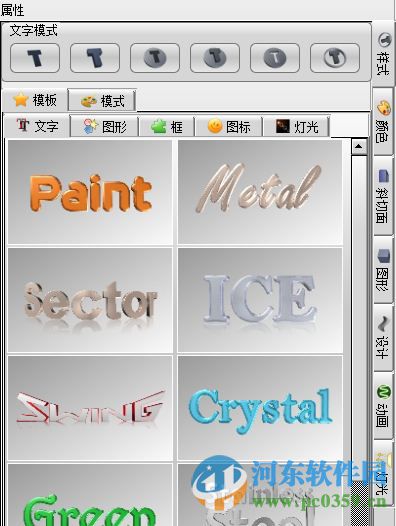Apply the orange Paint text template
396x526 pixels.
[90, 192]
